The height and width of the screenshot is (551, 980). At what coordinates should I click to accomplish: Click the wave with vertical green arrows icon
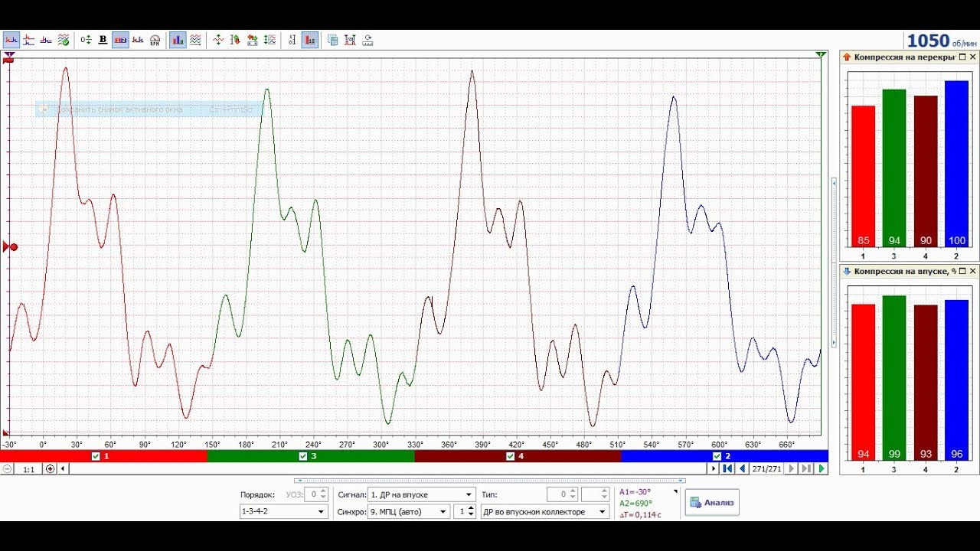(x=218, y=40)
